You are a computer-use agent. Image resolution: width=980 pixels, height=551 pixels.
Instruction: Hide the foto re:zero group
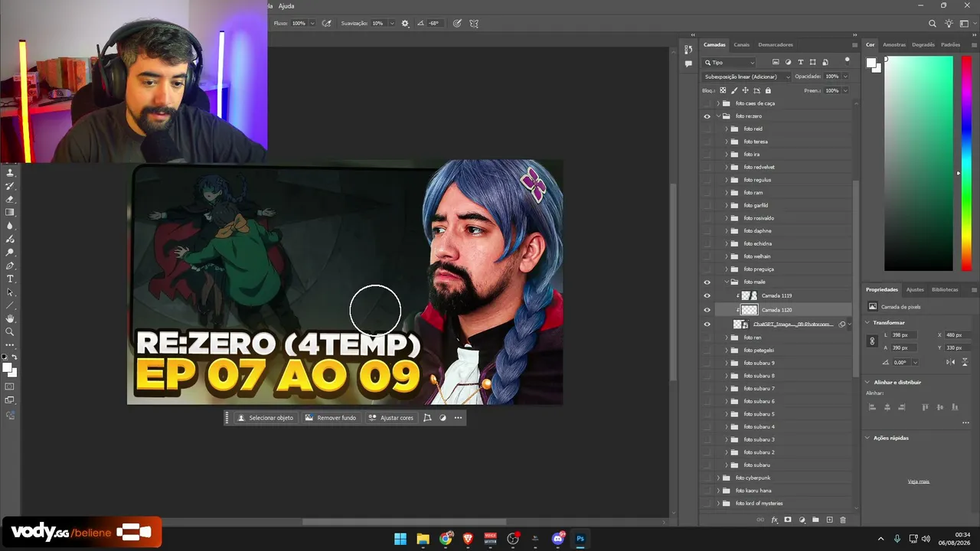click(707, 116)
